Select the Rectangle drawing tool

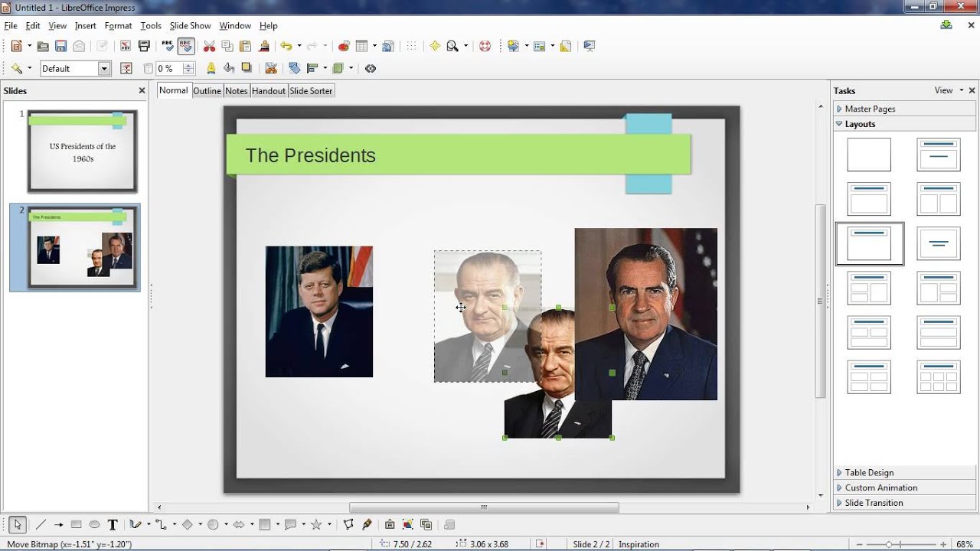(x=76, y=524)
